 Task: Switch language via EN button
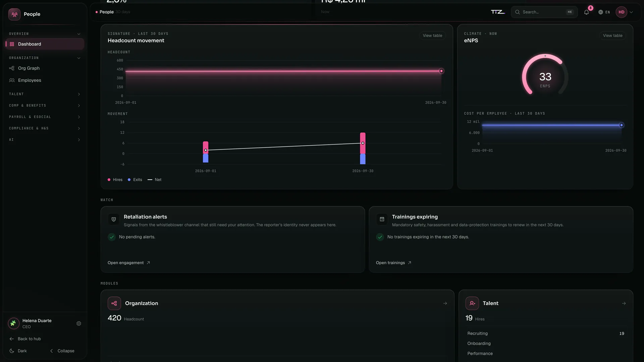coord(604,12)
